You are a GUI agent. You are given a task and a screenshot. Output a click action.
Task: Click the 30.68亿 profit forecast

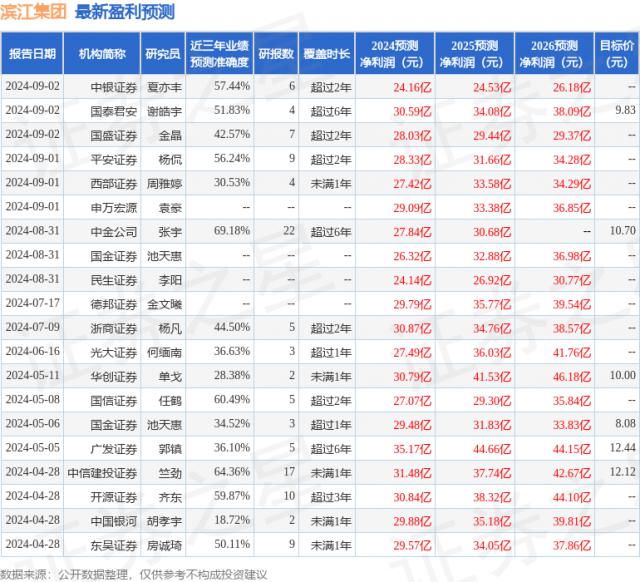click(492, 231)
